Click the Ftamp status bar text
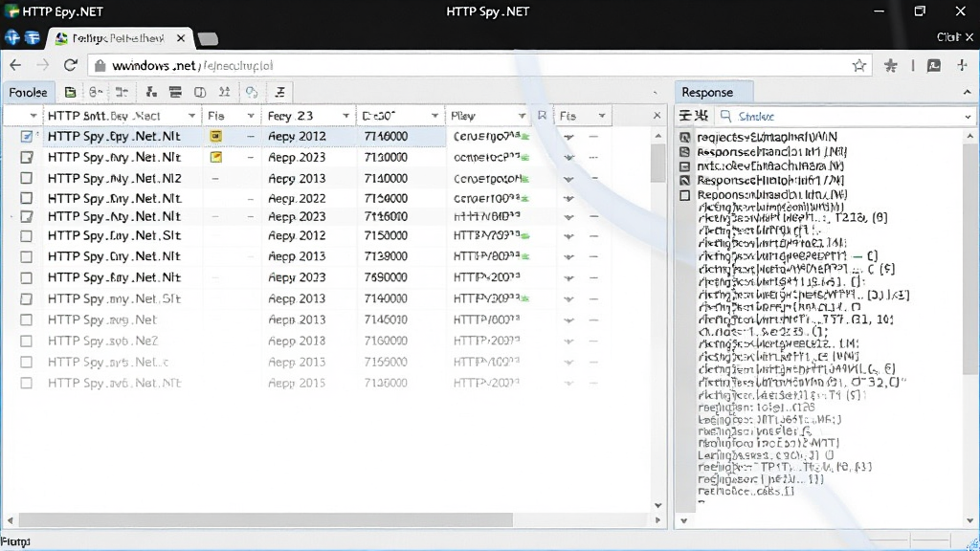The width and height of the screenshot is (980, 551). 15,541
